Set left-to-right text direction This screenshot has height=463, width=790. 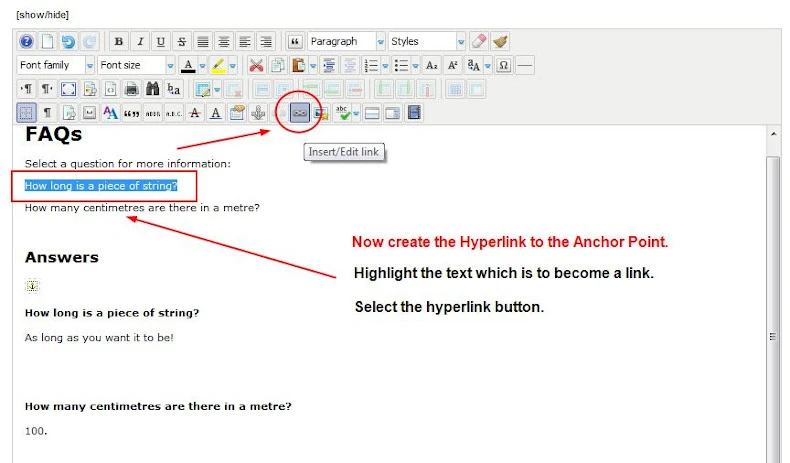[x=26, y=90]
